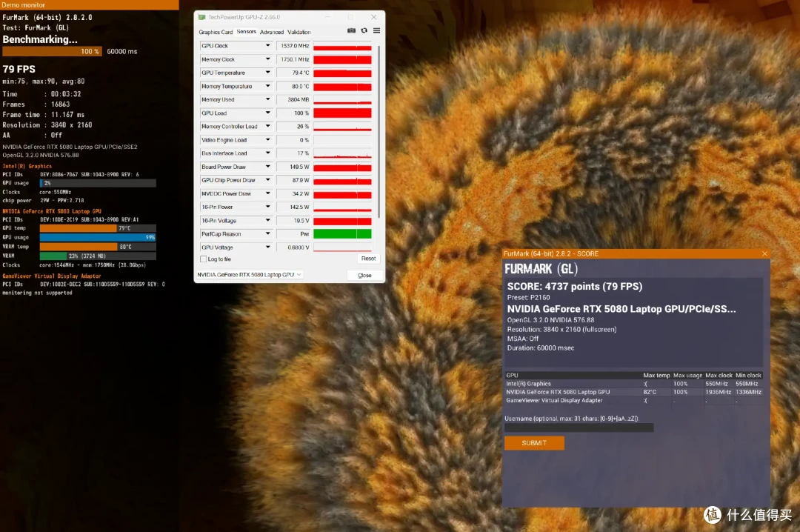800x532 pixels.
Task: Open the GPU Clock sensor dropdown
Action: 267,46
